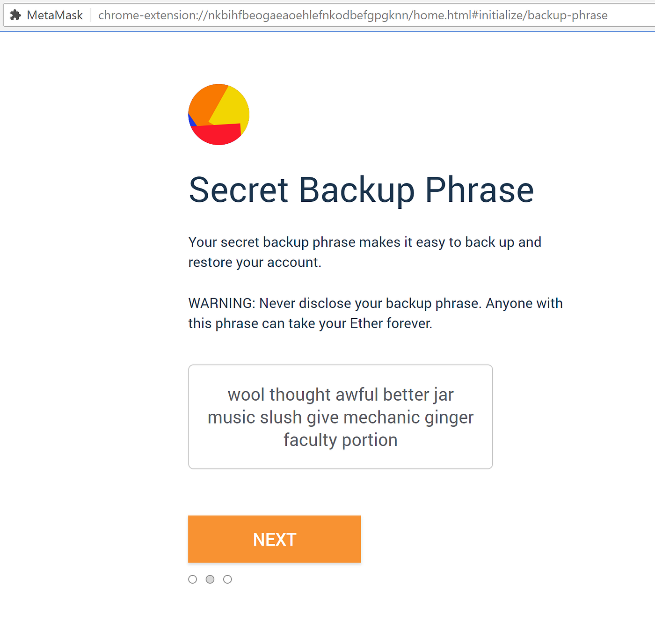
Task: Click the backup phrase description text
Action: pos(364,252)
